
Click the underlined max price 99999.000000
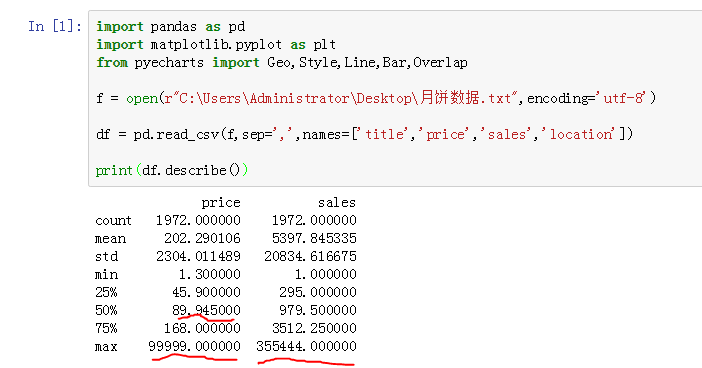point(194,346)
